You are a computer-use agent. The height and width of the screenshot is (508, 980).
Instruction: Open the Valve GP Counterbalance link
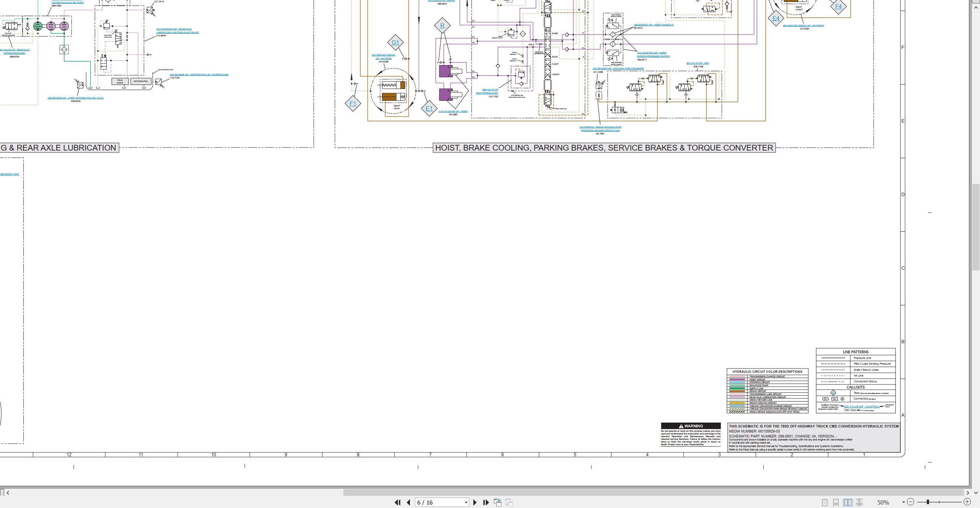tap(487, 91)
